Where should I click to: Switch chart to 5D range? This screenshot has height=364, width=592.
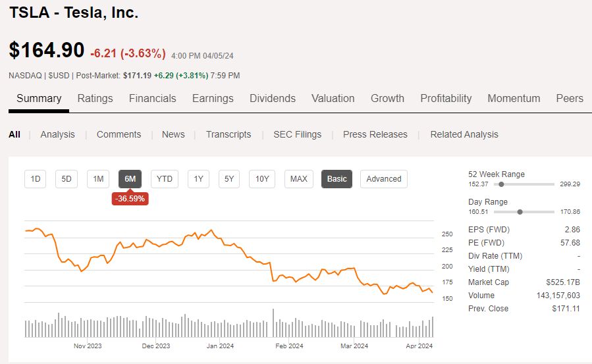[67, 179]
